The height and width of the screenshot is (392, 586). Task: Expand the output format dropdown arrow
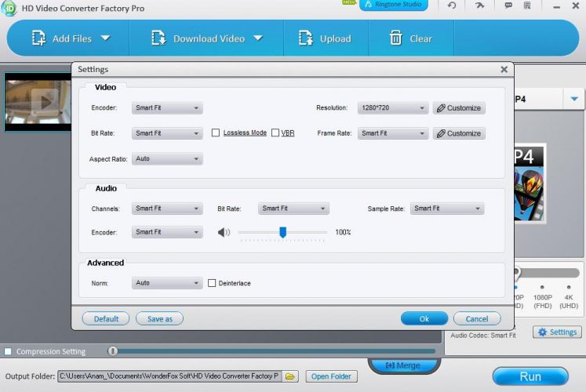[574, 99]
